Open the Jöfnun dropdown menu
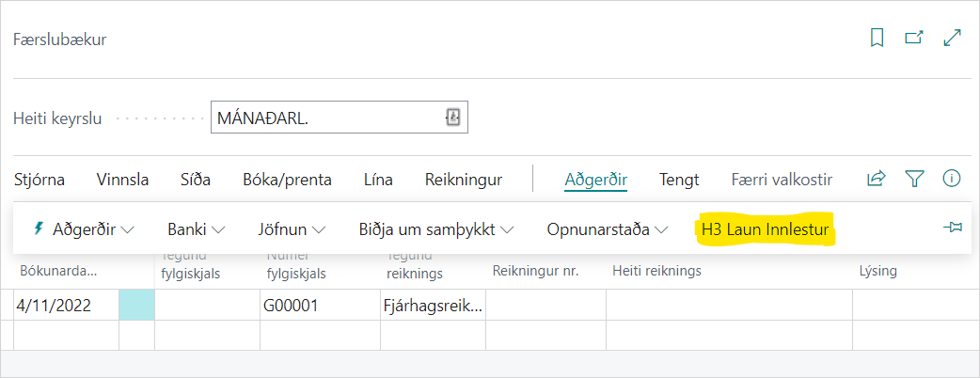Screen dimensions: 980x378 tap(292, 228)
